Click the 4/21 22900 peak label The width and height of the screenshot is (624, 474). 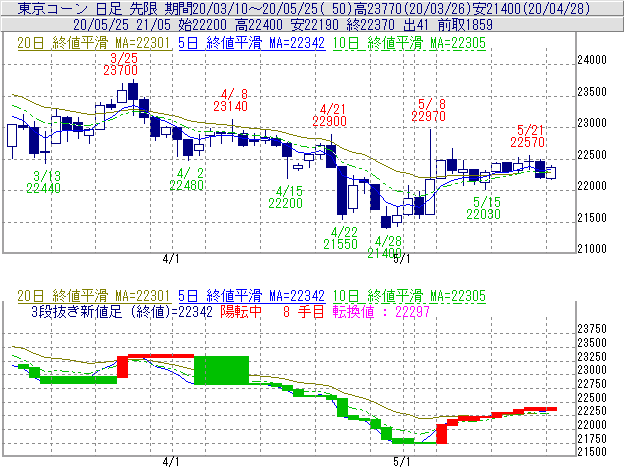(x=330, y=115)
